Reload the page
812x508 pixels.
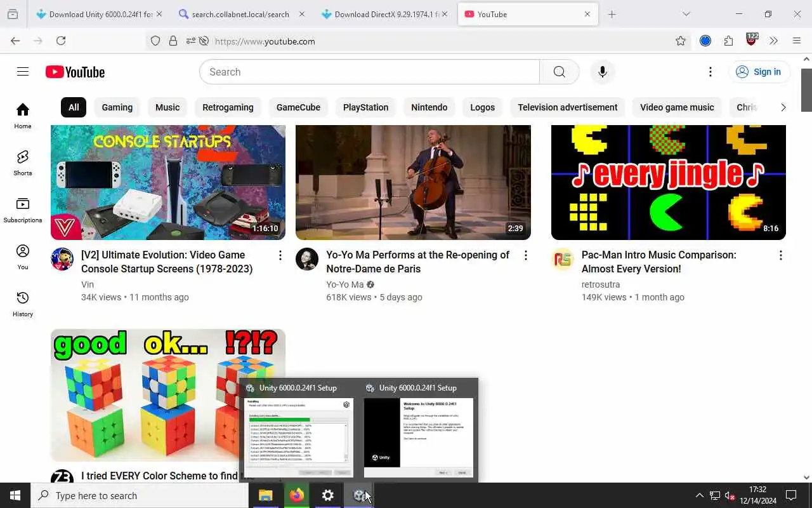click(x=61, y=41)
